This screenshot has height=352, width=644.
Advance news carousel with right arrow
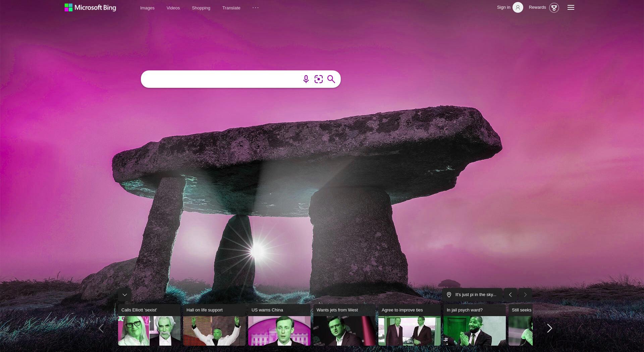click(549, 328)
